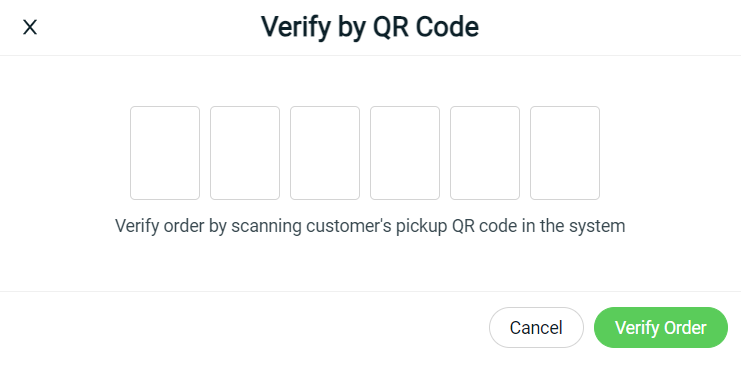741x370 pixels.
Task: Activate the third code digit box
Action: [x=325, y=153]
